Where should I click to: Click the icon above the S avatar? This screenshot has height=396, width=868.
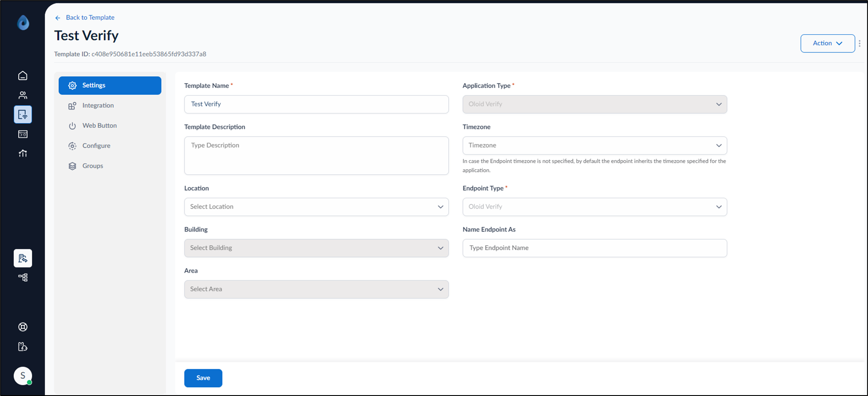(x=23, y=347)
